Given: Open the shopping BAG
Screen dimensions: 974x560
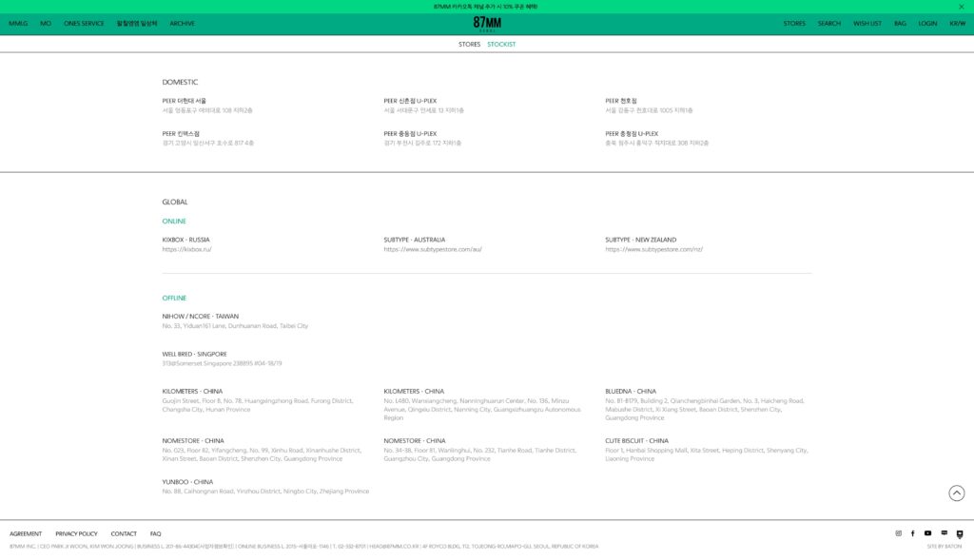Looking at the screenshot, I should [x=900, y=24].
